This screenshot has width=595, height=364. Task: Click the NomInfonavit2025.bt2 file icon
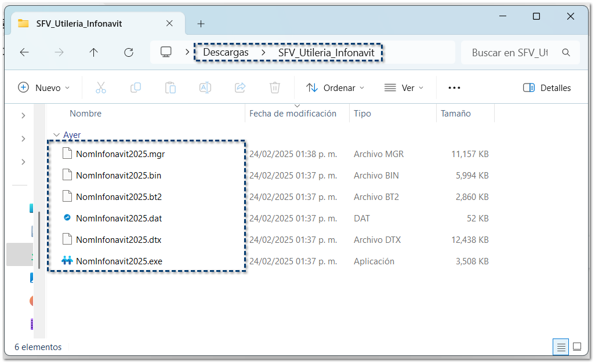(67, 196)
